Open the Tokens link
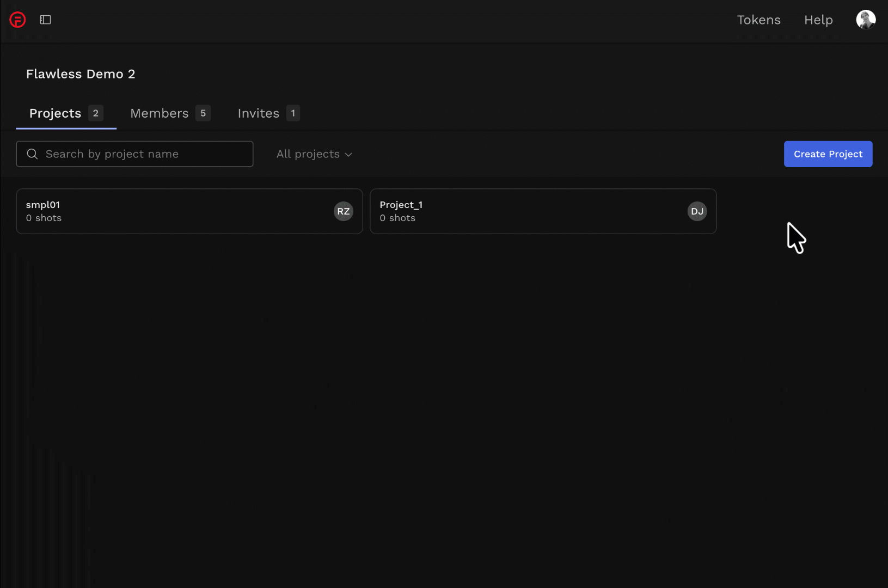This screenshot has width=888, height=588. pyautogui.click(x=758, y=20)
